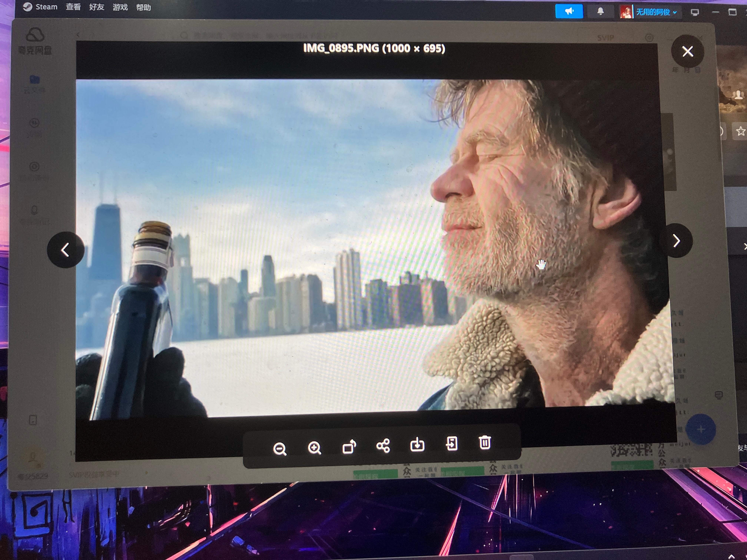747x560 pixels.
Task: Download the image with the download icon
Action: click(x=417, y=445)
